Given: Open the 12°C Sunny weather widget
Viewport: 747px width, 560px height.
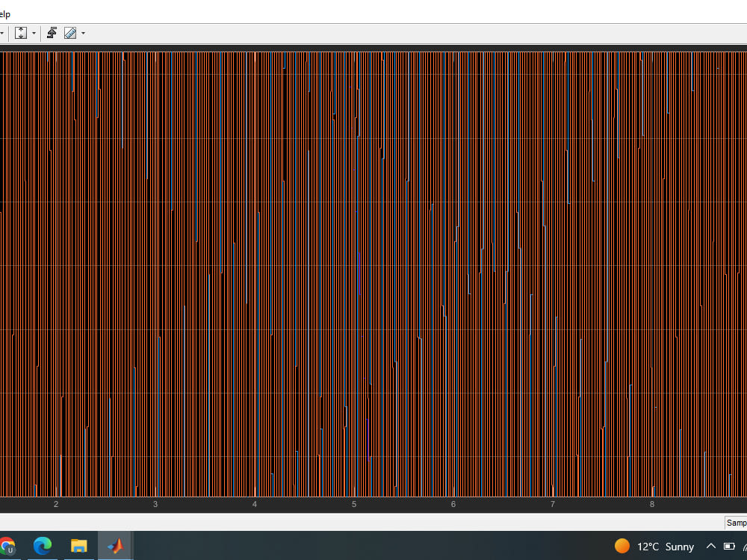Looking at the screenshot, I should 654,547.
